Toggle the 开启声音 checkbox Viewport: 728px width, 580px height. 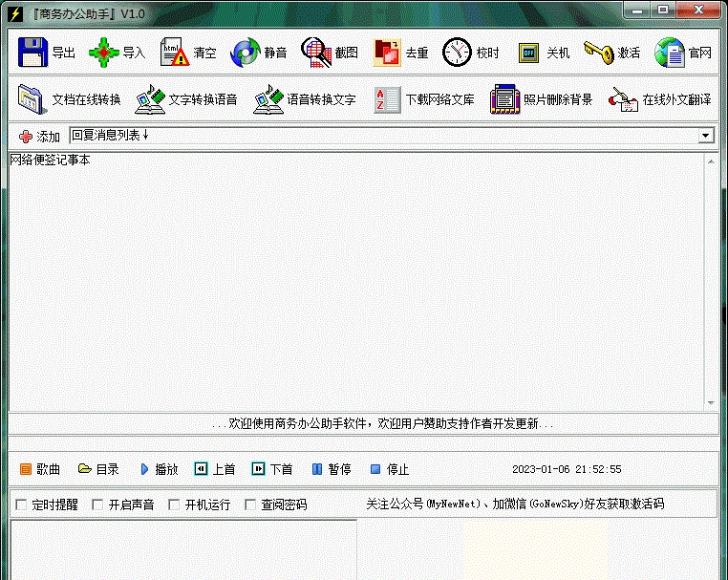point(97,505)
